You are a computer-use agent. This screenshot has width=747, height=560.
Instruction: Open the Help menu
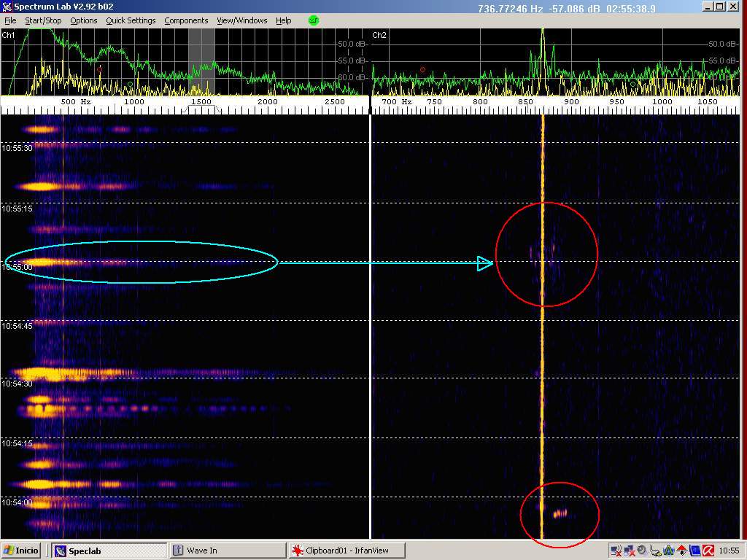(283, 20)
